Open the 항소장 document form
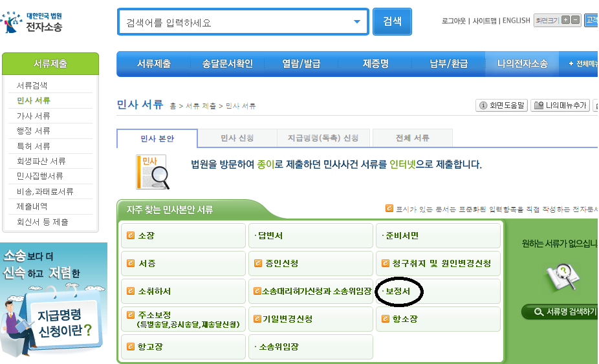Screen dimensions: 599x364 (438, 319)
